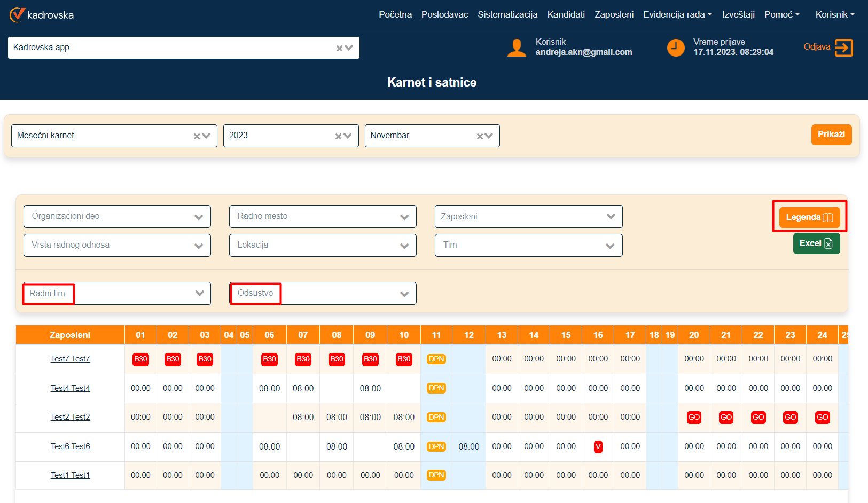Viewport: 868px width, 503px height.
Task: Export the table with the Excel button
Action: point(816,243)
